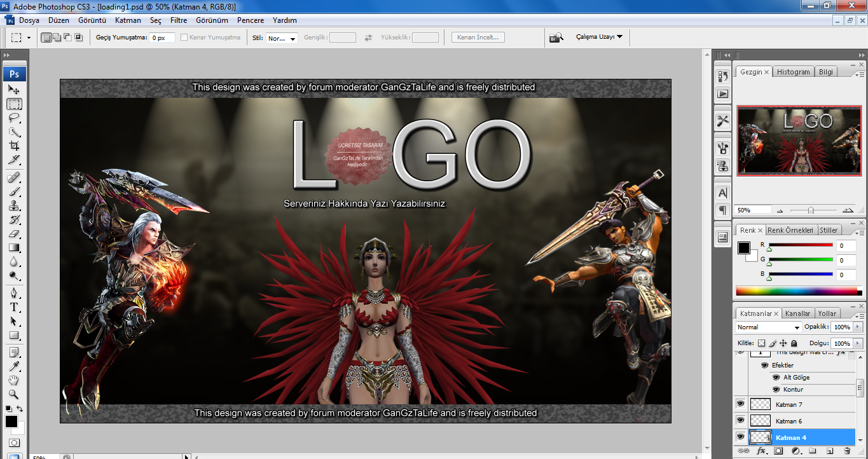The width and height of the screenshot is (868, 459).
Task: Select the Clone Stamp tool
Action: click(x=14, y=205)
